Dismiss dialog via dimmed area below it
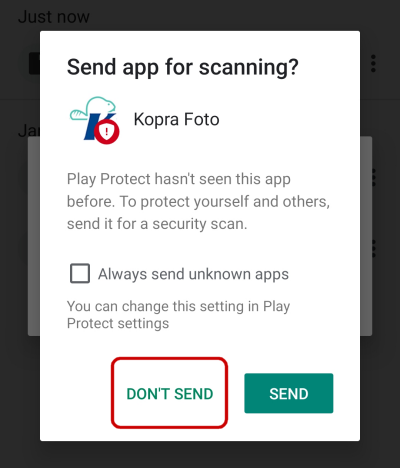 (200, 455)
